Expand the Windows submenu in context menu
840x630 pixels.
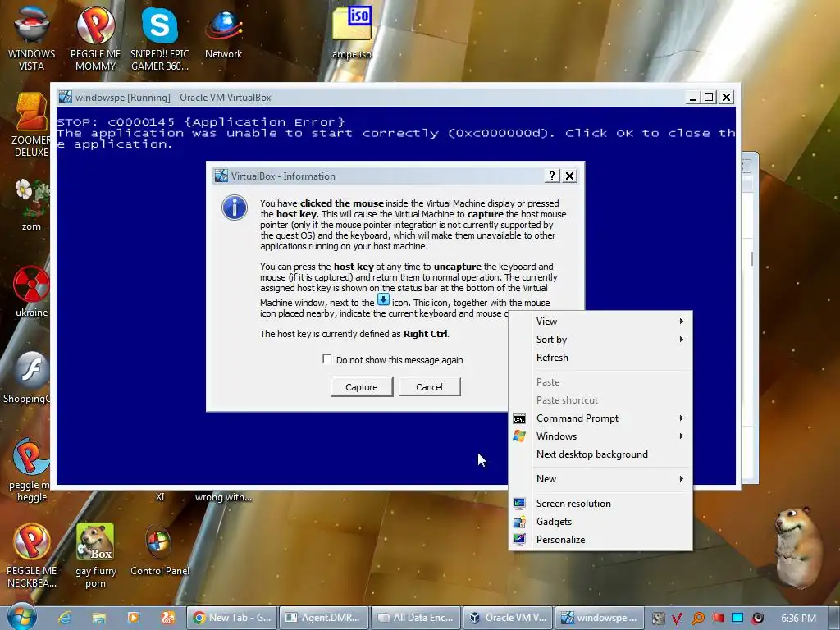click(600, 436)
